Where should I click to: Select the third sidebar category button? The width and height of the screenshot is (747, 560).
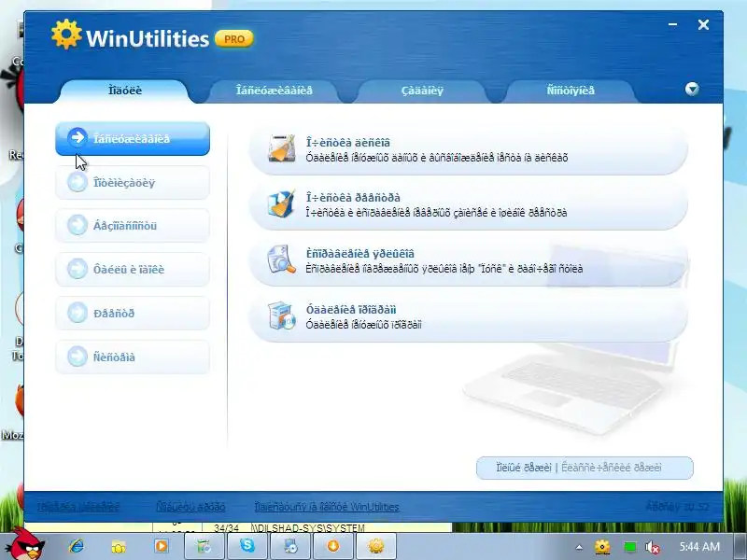point(133,226)
